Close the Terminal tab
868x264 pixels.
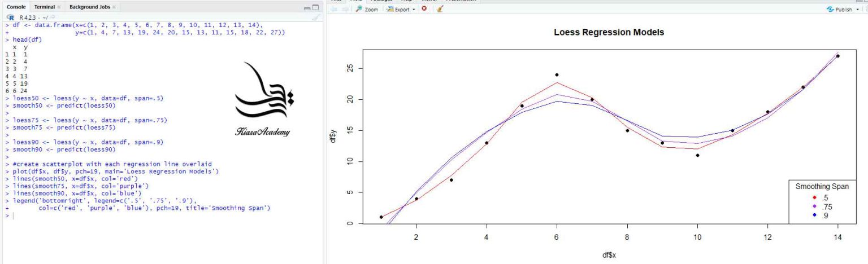(59, 7)
